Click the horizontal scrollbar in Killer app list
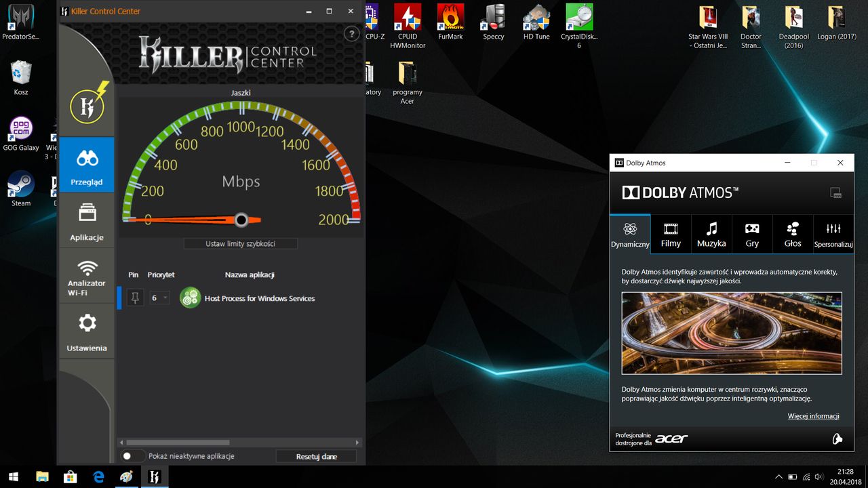Screen dimensions: 868x488 (x=178, y=443)
